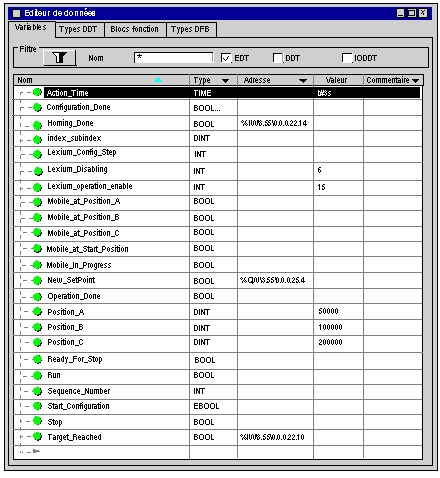Image resolution: width=440 pixels, height=478 pixels.
Task: Click the filter funnel icon button
Action: click(60, 58)
